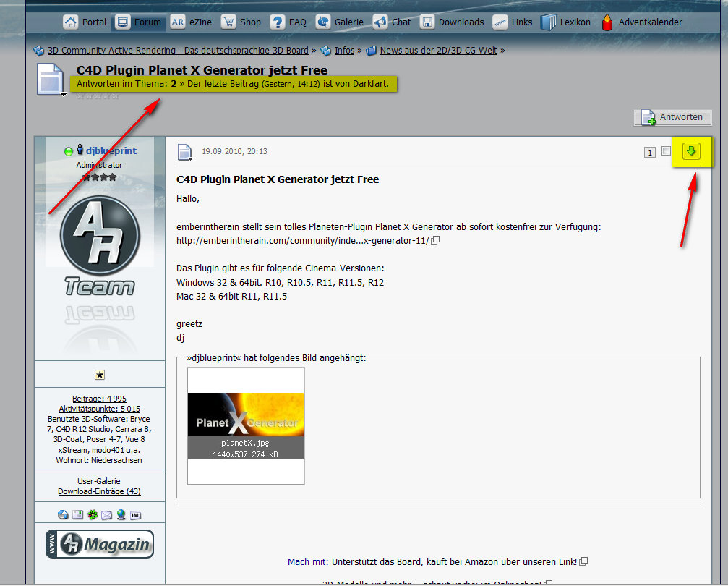The image size is (728, 586).
Task: Click the green online status icon by djblueprint
Action: 68,151
